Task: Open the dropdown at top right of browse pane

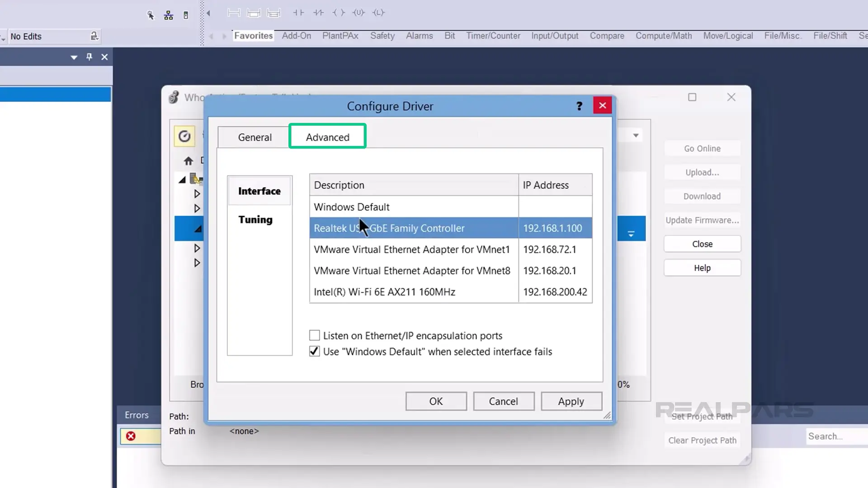Action: pyautogui.click(x=636, y=136)
